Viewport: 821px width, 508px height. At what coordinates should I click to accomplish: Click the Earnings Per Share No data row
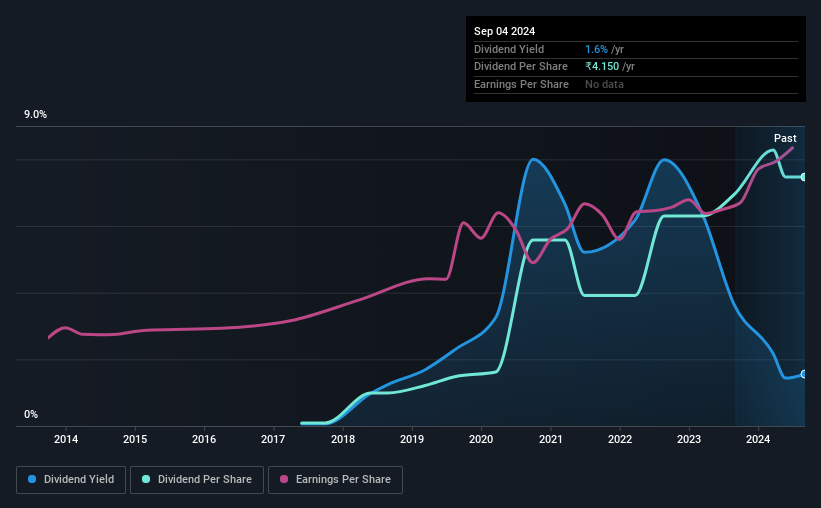636,84
